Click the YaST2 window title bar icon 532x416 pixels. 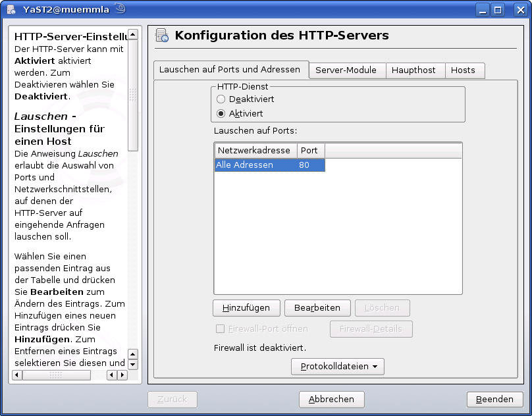11,9
